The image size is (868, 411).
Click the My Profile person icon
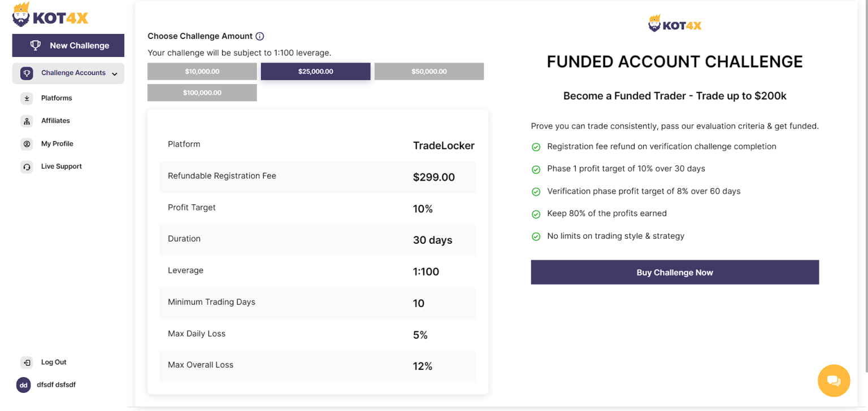tap(27, 144)
